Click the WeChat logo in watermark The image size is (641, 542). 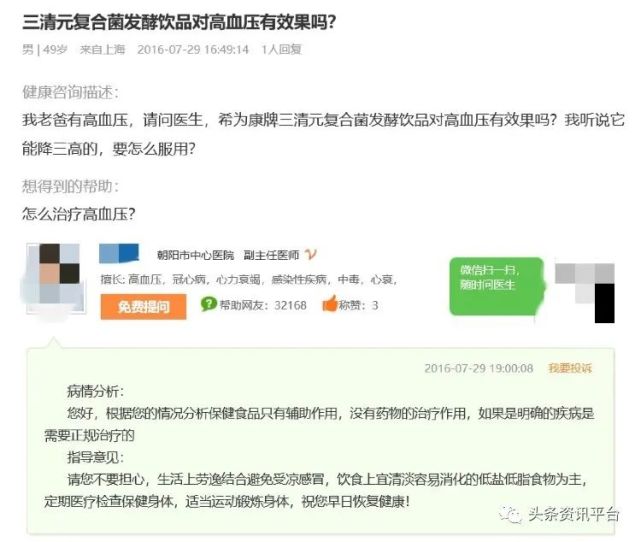pyautogui.click(x=510, y=514)
